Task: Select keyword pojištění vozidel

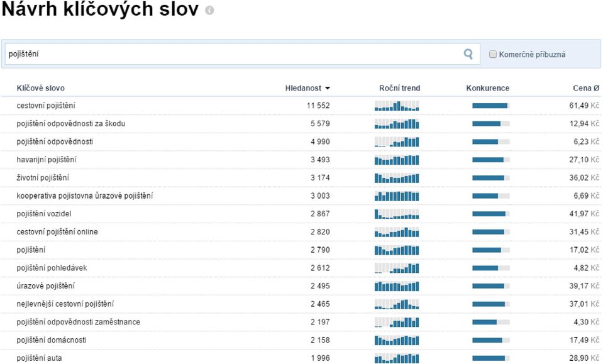Action: [44, 214]
